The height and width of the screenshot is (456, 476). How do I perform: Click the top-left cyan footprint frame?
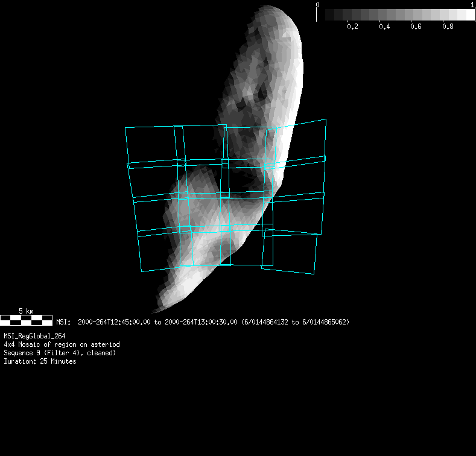tap(151, 145)
